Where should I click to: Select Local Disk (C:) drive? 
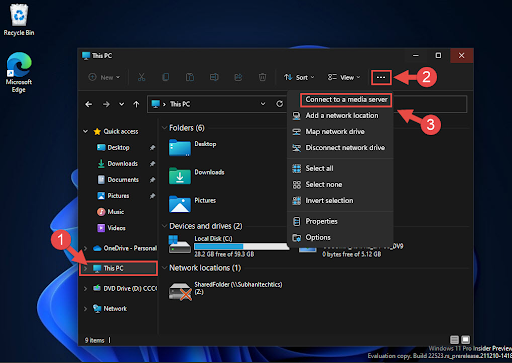coord(228,246)
